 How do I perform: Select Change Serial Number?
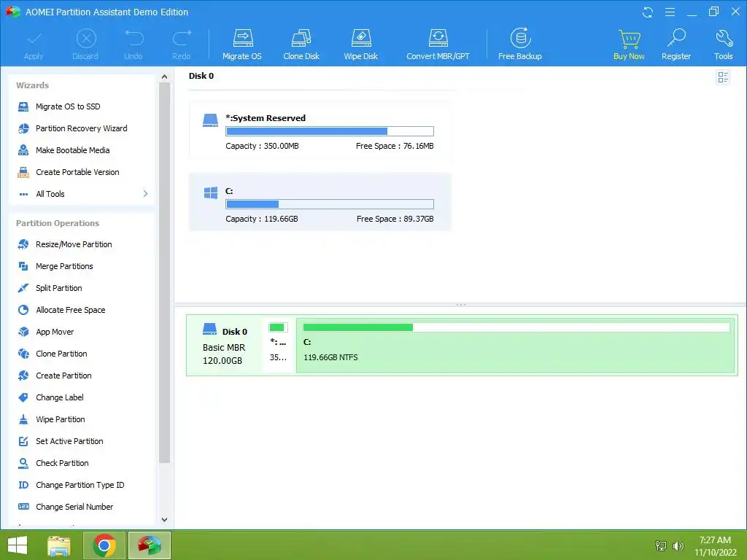pyautogui.click(x=74, y=507)
